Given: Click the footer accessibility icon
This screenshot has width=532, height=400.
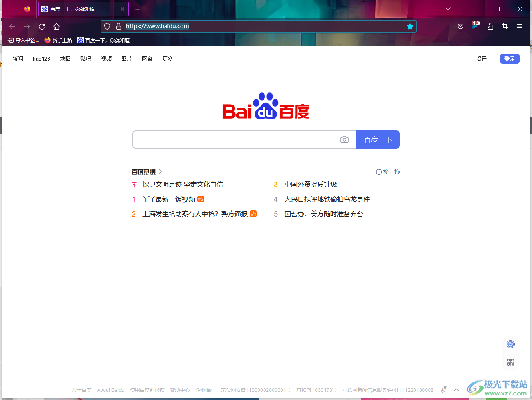Looking at the screenshot, I should tap(444, 390).
